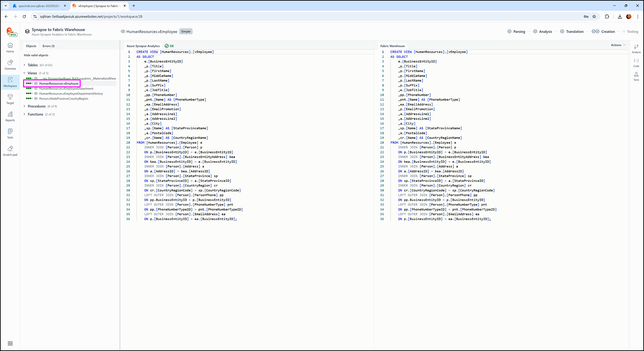Bookmark this page with the star icon
The image size is (644, 351).
[594, 16]
